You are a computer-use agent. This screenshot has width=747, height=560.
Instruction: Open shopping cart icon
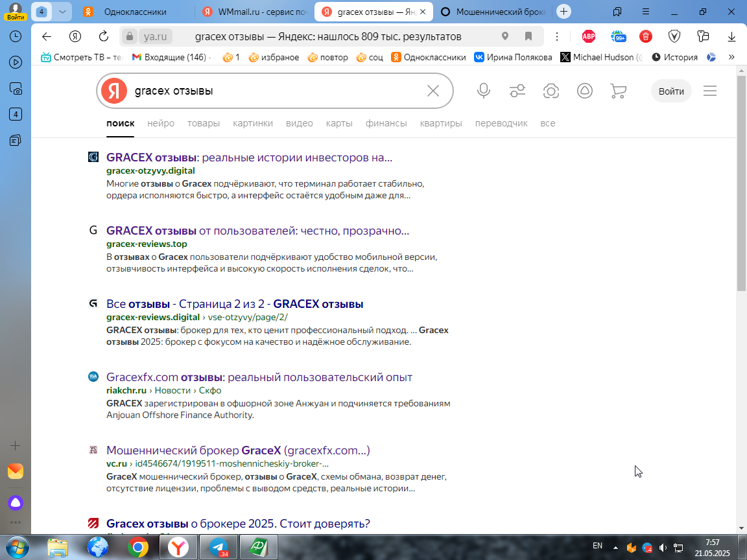click(x=618, y=91)
